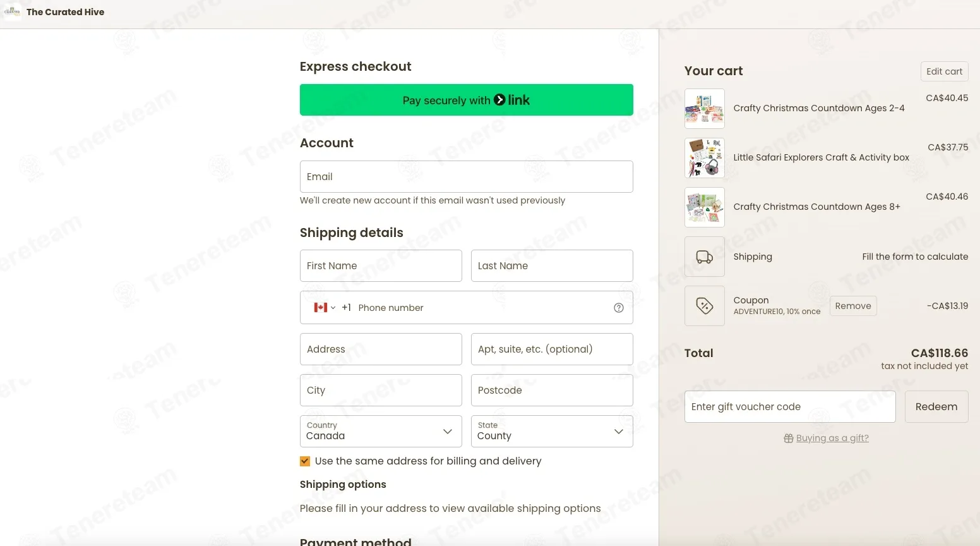Uncheck same address for billing and delivery
This screenshot has height=546, width=980.
pos(305,461)
